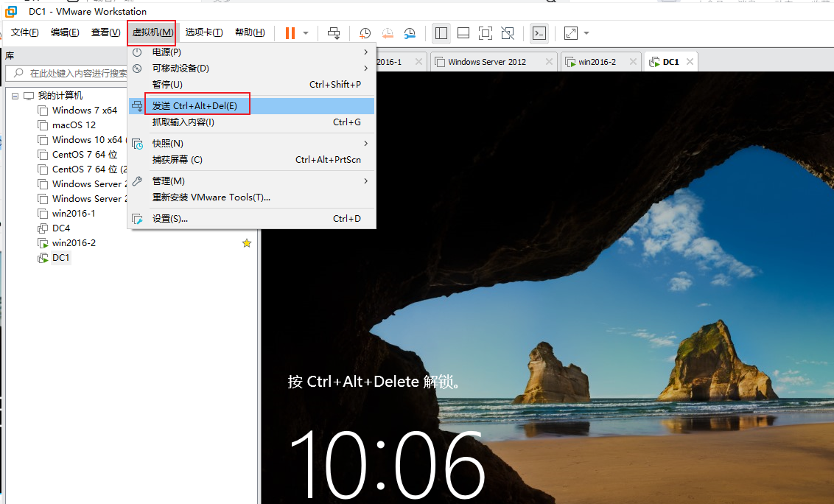Screen dimensions: 834x504
Task: Select DC1 in library tree
Action: tap(60, 258)
